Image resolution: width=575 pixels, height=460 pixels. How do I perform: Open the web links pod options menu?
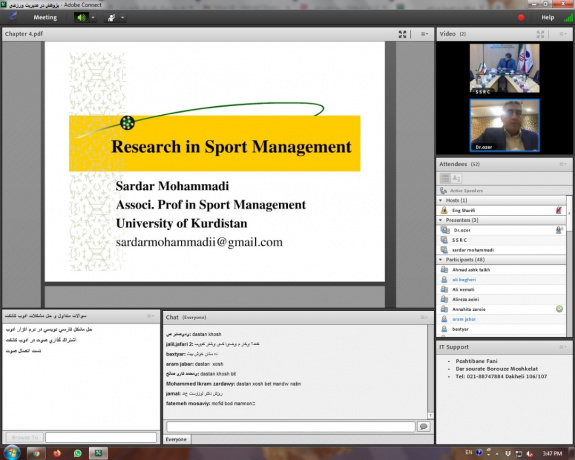(x=150, y=316)
